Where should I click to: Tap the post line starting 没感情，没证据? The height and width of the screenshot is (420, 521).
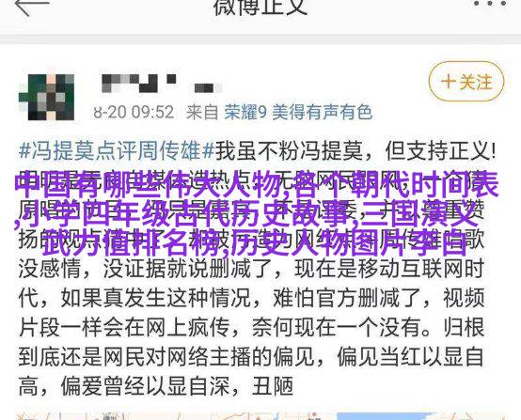click(251, 269)
